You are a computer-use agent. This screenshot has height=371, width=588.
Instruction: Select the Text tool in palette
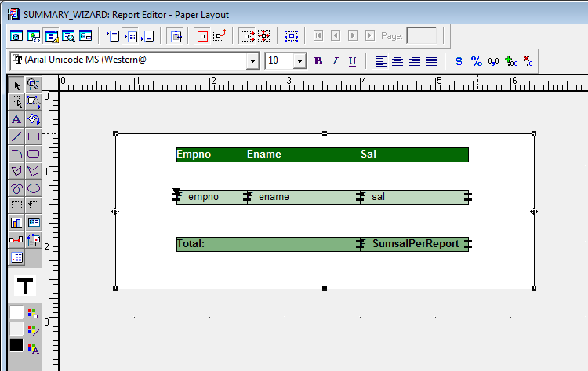(x=16, y=119)
